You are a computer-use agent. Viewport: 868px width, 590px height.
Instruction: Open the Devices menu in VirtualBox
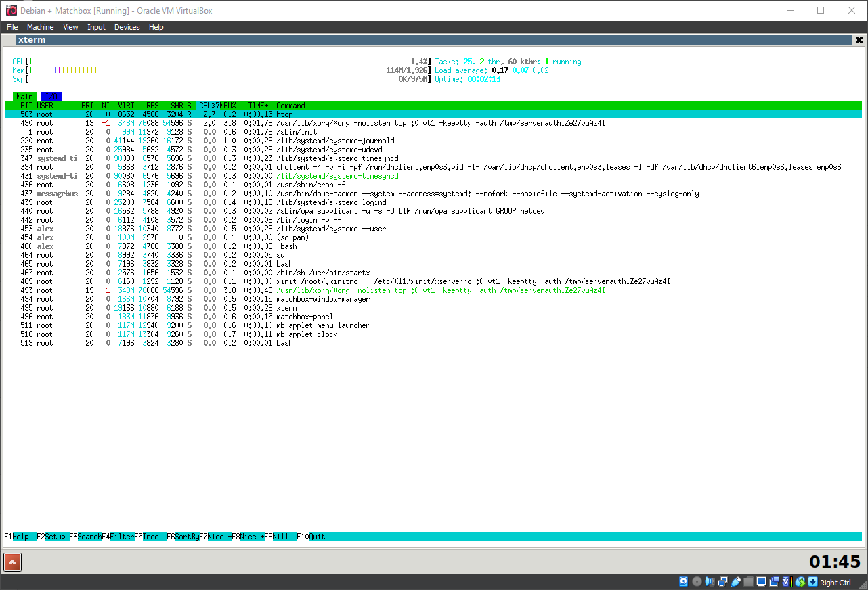coord(127,26)
